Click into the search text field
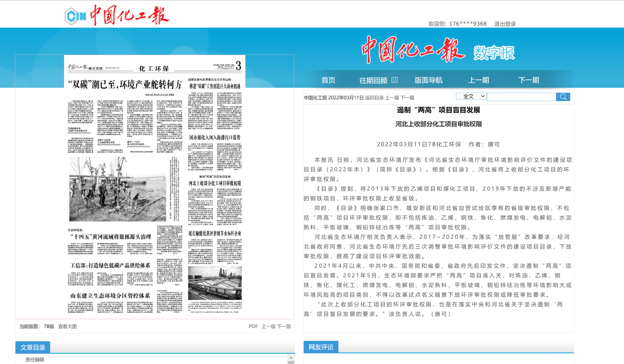This screenshot has height=364, width=624. 521,97
